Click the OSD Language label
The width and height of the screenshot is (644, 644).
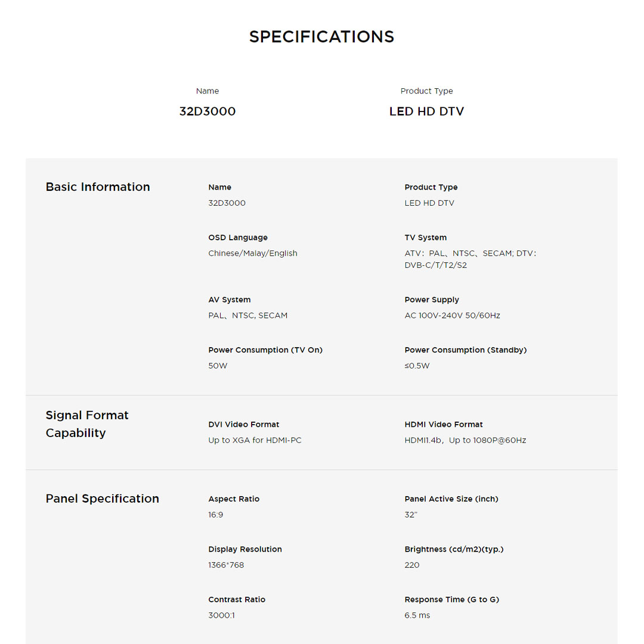(x=238, y=237)
